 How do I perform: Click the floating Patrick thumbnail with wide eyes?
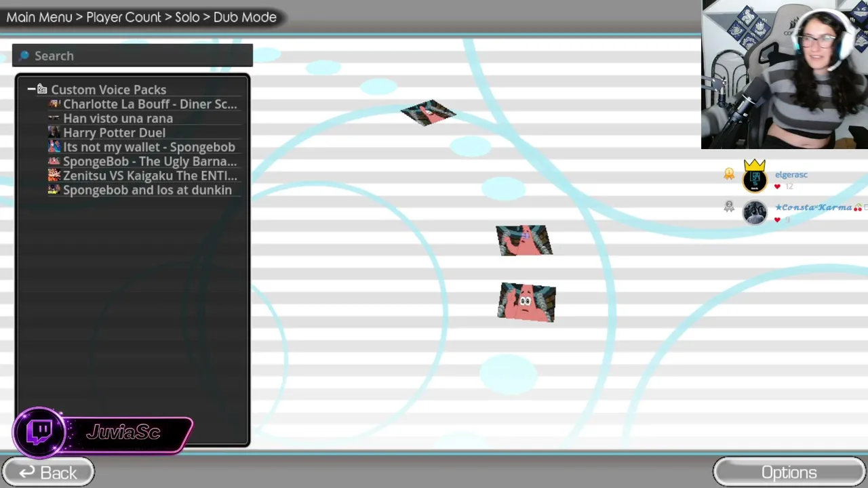point(526,302)
